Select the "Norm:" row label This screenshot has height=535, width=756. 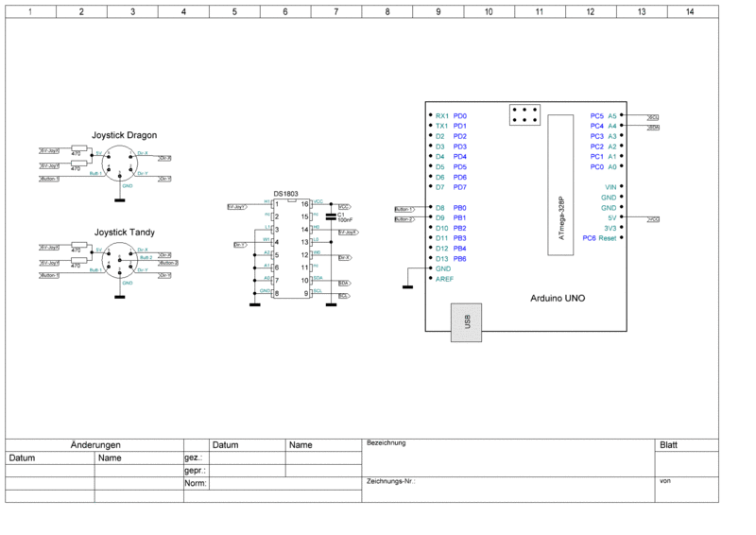(196, 483)
